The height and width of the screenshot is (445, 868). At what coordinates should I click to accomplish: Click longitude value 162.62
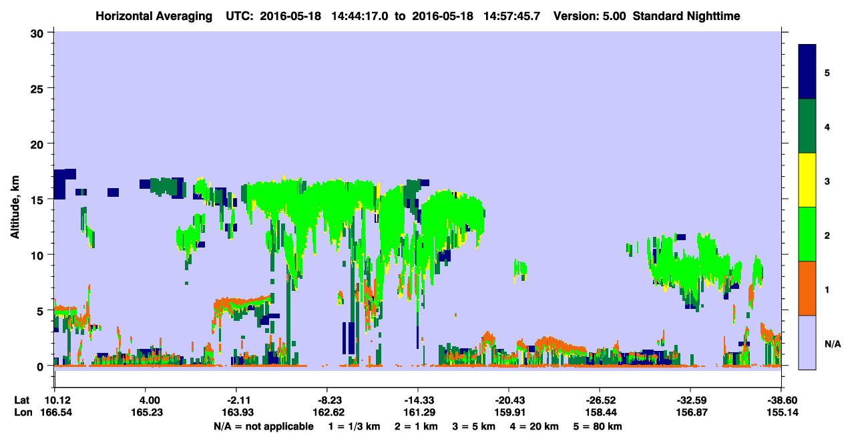(x=327, y=413)
